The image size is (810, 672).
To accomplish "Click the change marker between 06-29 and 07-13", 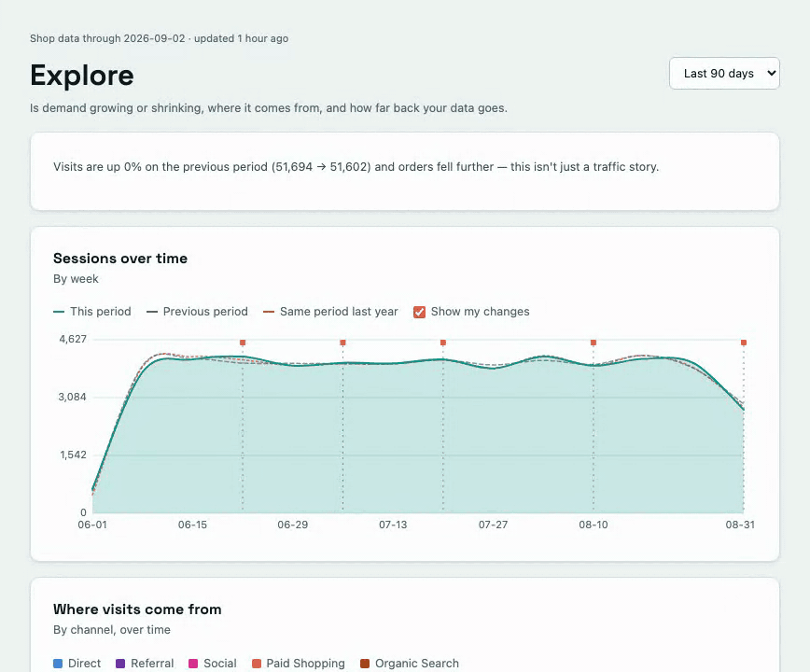I will tap(343, 343).
